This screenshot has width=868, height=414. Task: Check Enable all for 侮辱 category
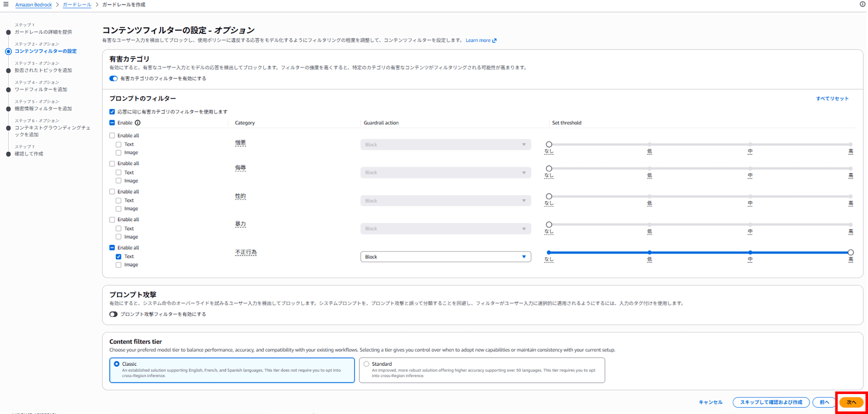pos(112,164)
